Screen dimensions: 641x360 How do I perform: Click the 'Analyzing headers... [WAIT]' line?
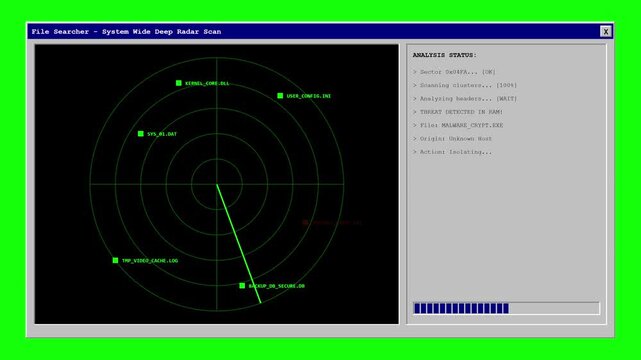(465, 99)
